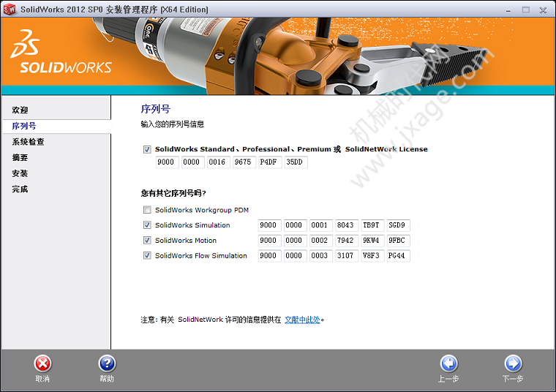Image resolution: width=556 pixels, height=392 pixels.
Task: Click main serial field containing 9675
Action: [x=244, y=162]
